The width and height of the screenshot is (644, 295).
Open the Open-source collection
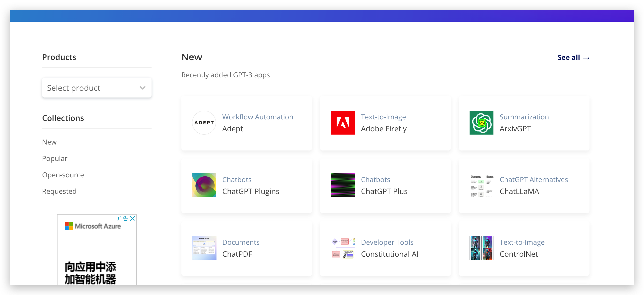tap(63, 175)
